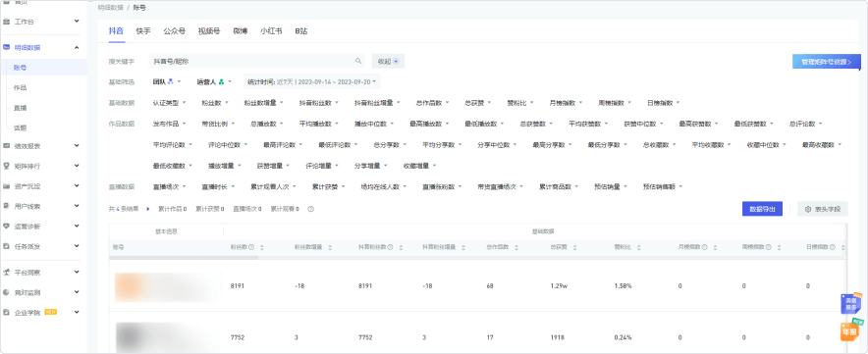868x354 pixels.
Task: Expand the 平台洞察 sidebar section chevron
Action: pyautogui.click(x=77, y=273)
